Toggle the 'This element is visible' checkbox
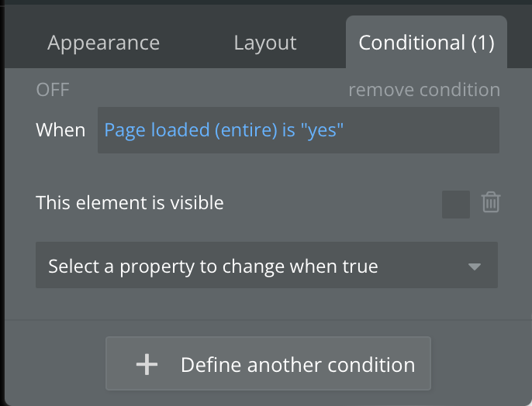The height and width of the screenshot is (406, 532). (x=456, y=204)
